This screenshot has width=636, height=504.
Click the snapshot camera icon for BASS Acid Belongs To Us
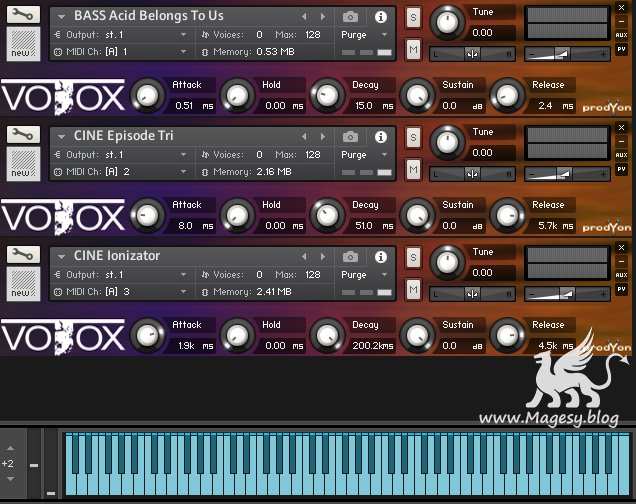350,17
